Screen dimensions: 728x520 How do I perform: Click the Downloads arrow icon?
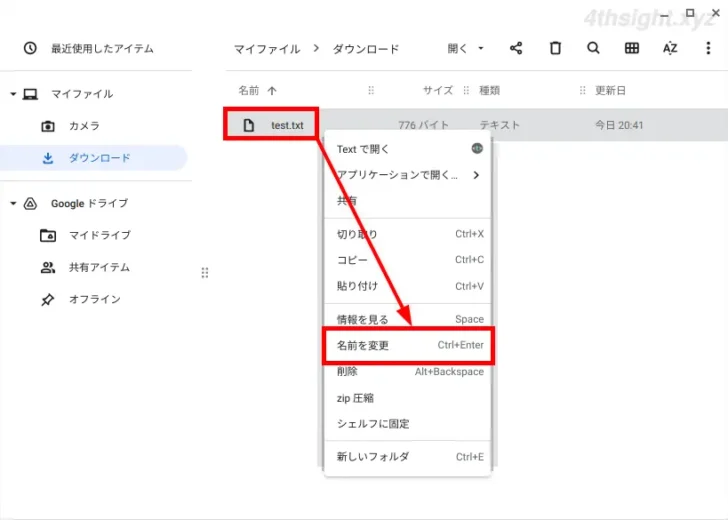[x=48, y=158]
